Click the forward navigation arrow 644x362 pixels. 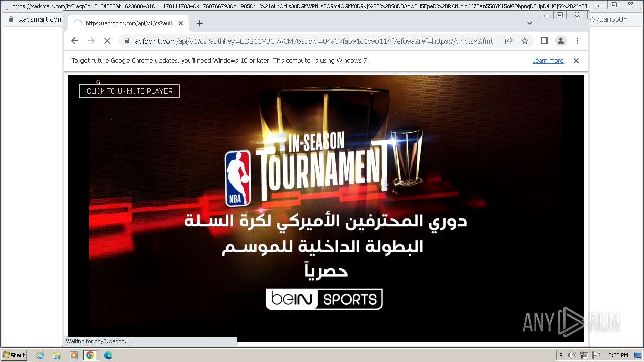point(91,41)
